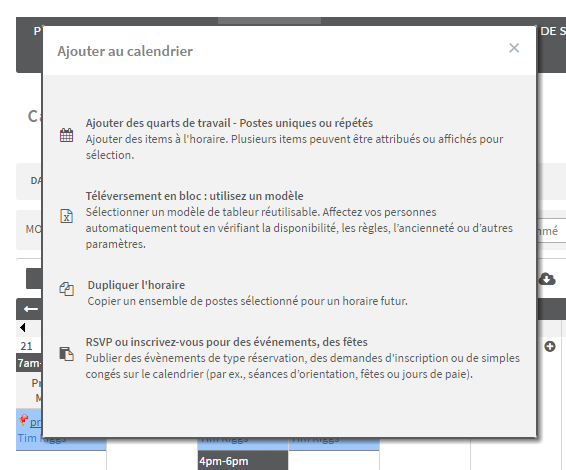
Task: Close the Ajouter au calendrier dialog
Action: click(x=514, y=48)
